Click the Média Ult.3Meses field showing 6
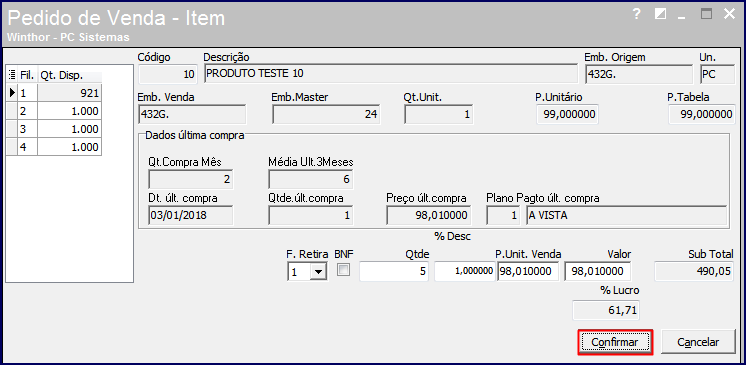Image resolution: width=746 pixels, height=365 pixels. (x=311, y=179)
